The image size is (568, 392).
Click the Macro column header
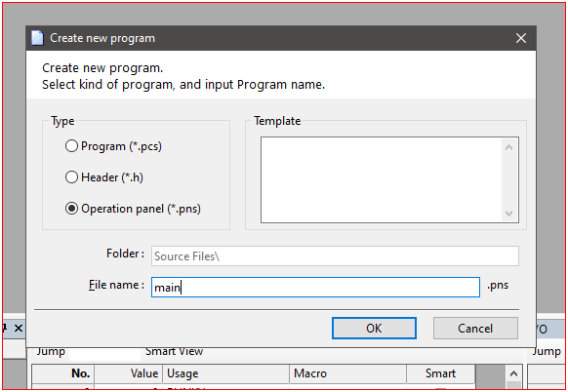[347, 373]
